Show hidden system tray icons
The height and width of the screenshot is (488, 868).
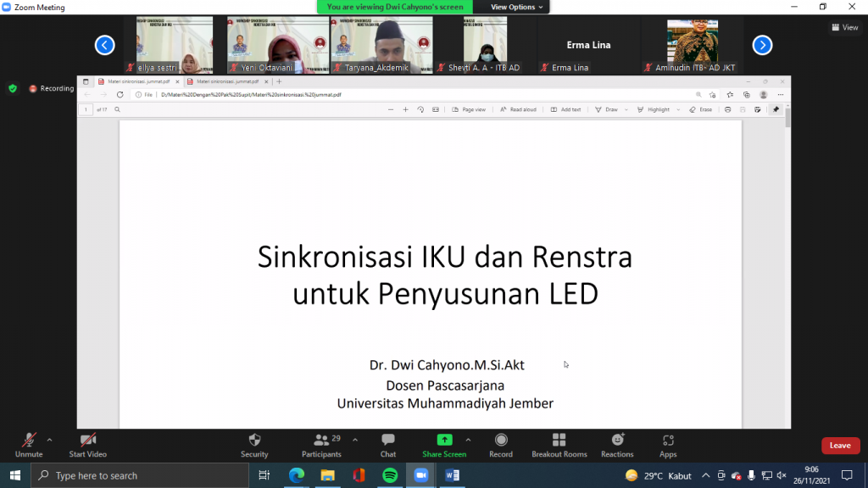click(705, 475)
